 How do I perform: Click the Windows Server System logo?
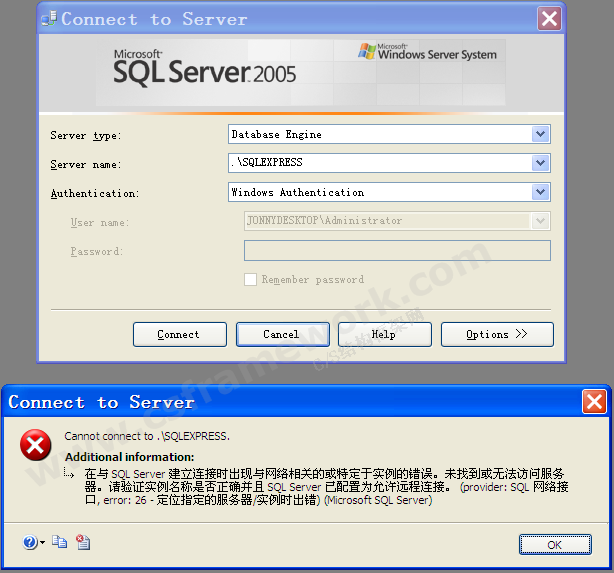click(427, 52)
